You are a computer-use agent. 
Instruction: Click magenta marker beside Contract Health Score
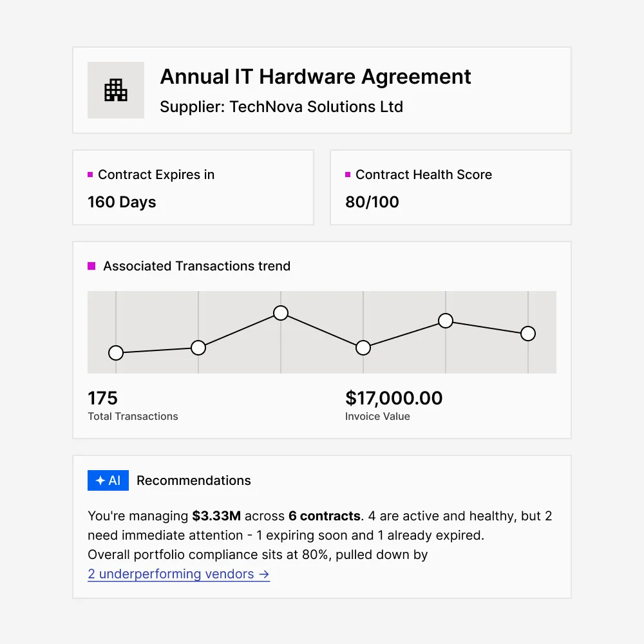click(x=348, y=175)
